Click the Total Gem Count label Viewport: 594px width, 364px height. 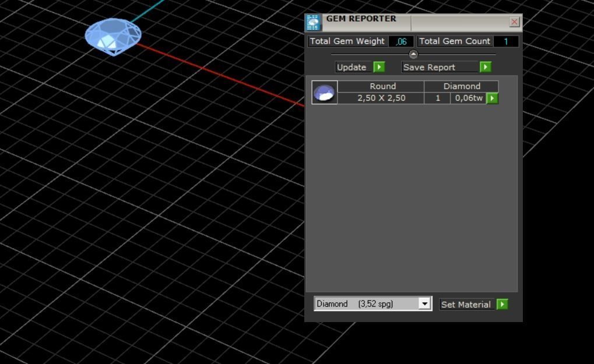pyautogui.click(x=455, y=41)
